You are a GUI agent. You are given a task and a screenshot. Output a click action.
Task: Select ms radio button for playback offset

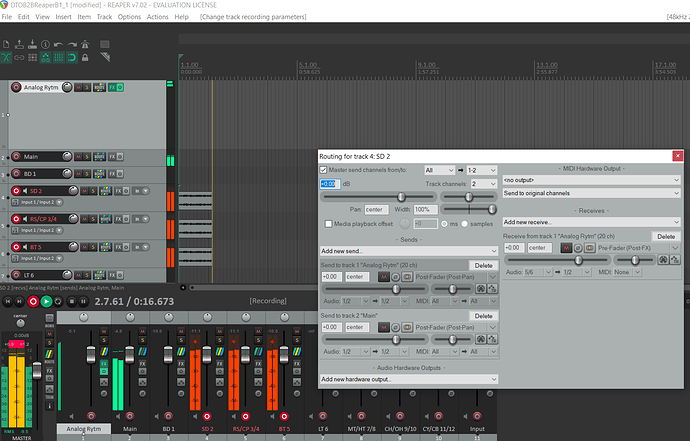point(444,224)
